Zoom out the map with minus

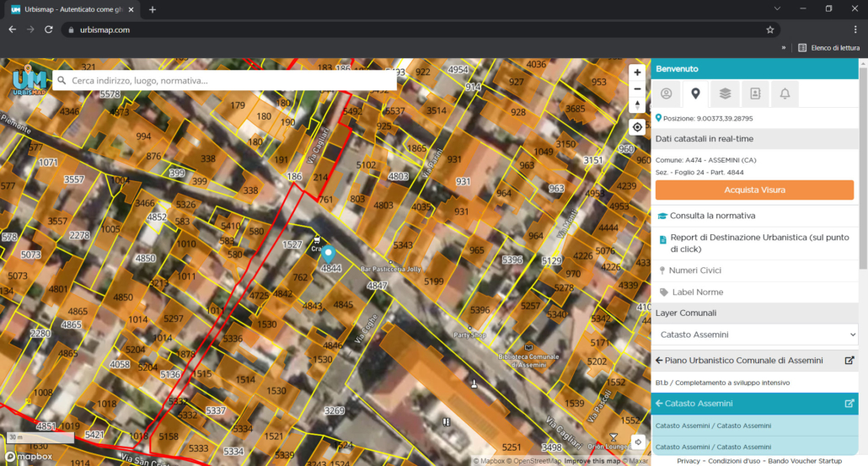(637, 89)
